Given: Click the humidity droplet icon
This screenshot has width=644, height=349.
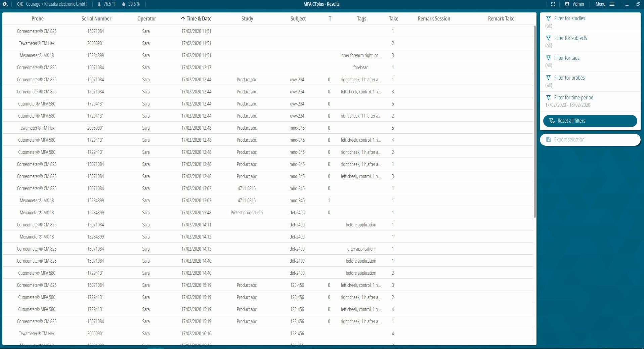Looking at the screenshot, I should pos(124,4).
